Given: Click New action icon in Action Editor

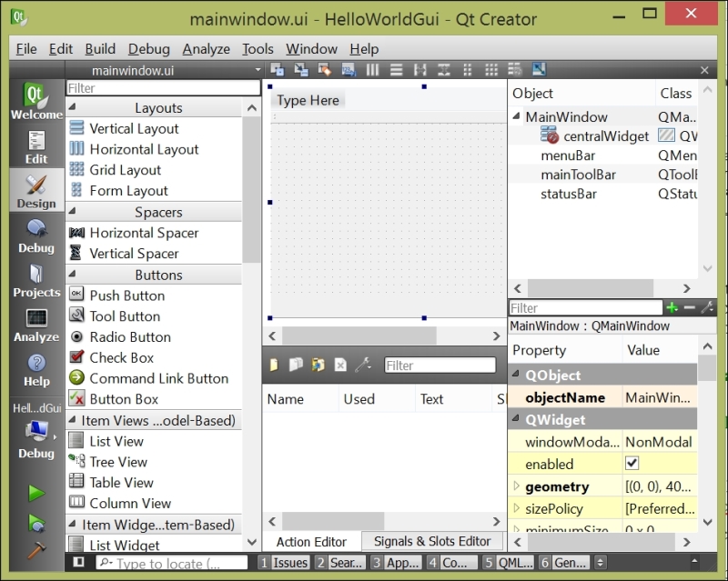Looking at the screenshot, I should pyautogui.click(x=274, y=366).
